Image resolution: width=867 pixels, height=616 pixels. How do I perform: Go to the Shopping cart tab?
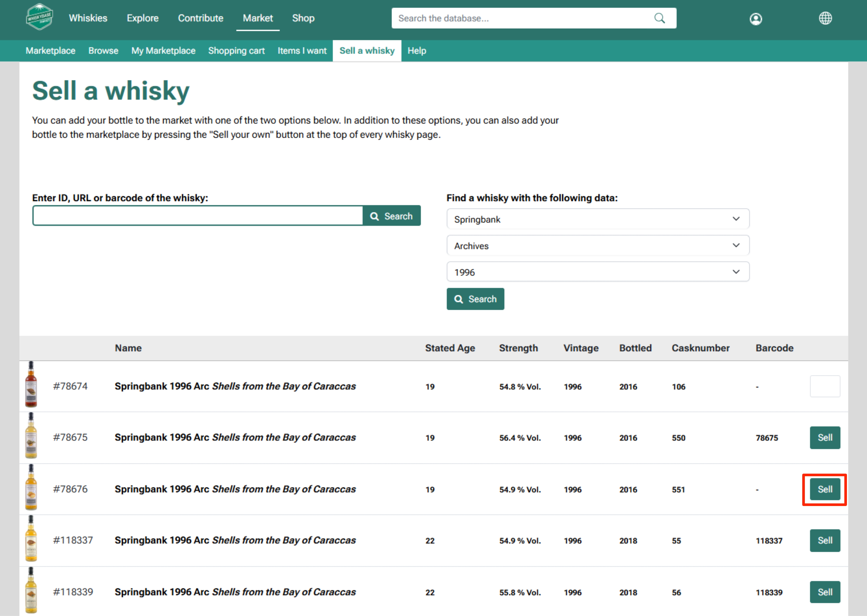[236, 51]
